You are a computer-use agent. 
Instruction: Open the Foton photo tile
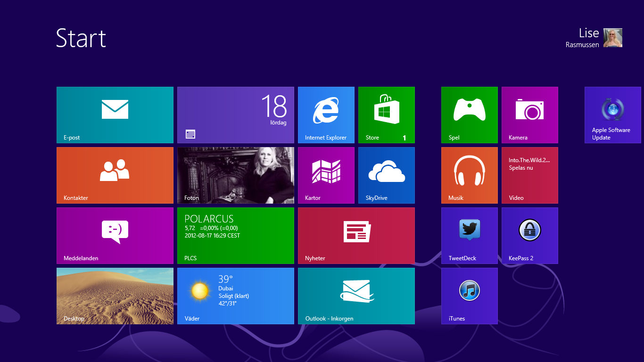tap(236, 175)
